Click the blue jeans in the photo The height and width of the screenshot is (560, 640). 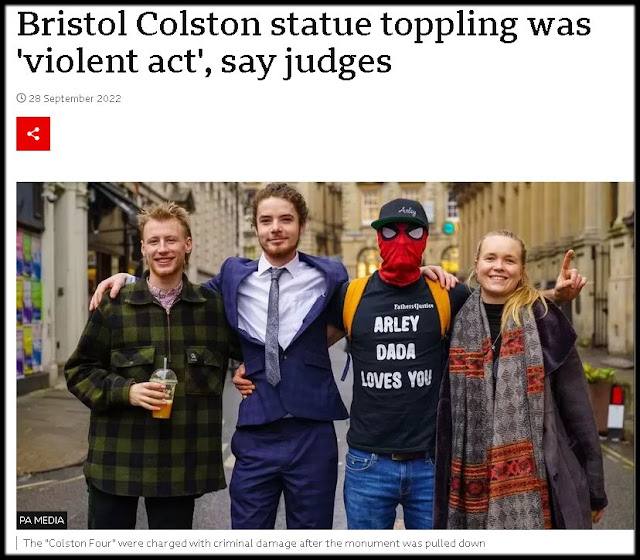389,490
